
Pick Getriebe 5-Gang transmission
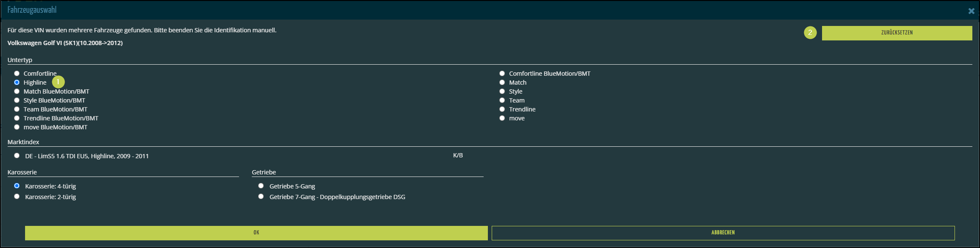[x=261, y=186]
